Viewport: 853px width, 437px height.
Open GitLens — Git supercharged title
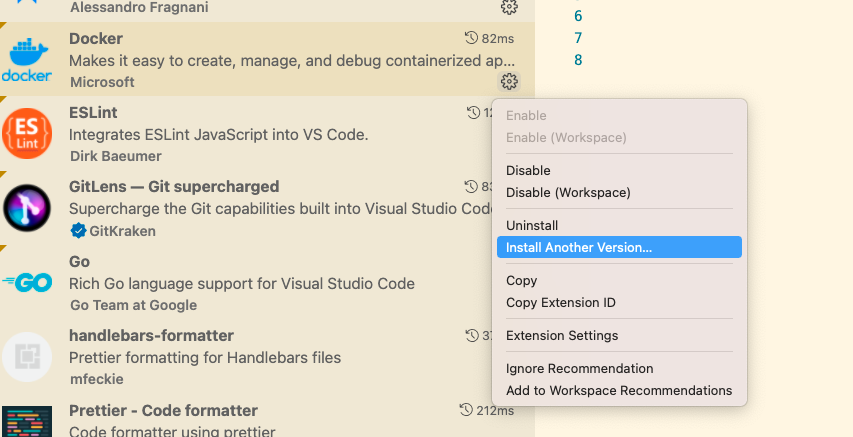[x=174, y=186]
